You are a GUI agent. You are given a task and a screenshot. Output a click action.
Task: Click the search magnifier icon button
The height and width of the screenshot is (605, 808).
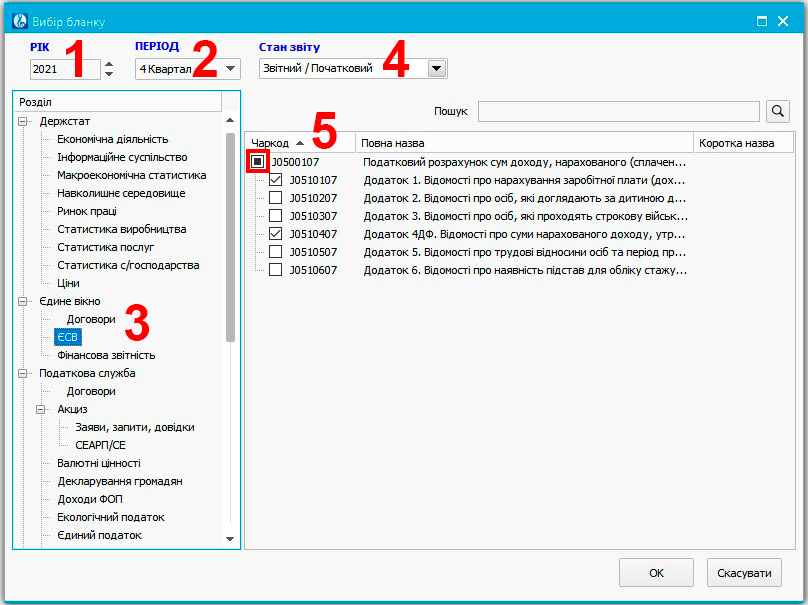tap(778, 111)
